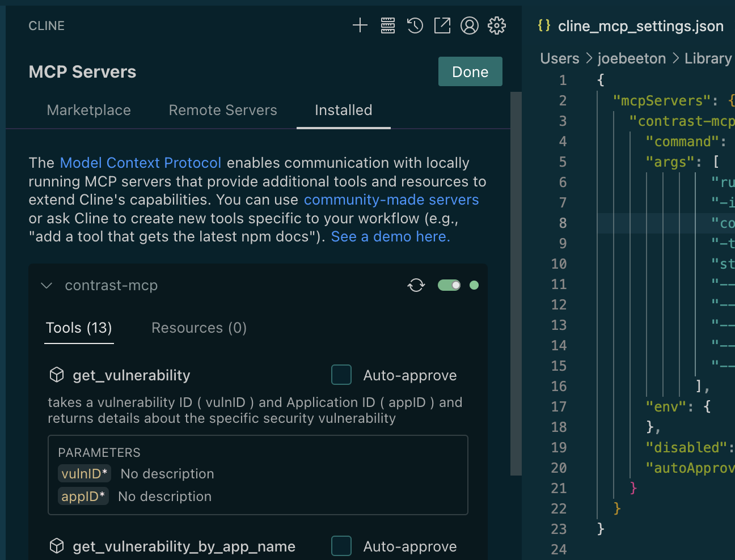Click the vulnID parameter label
The width and height of the screenshot is (735, 560).
point(85,474)
